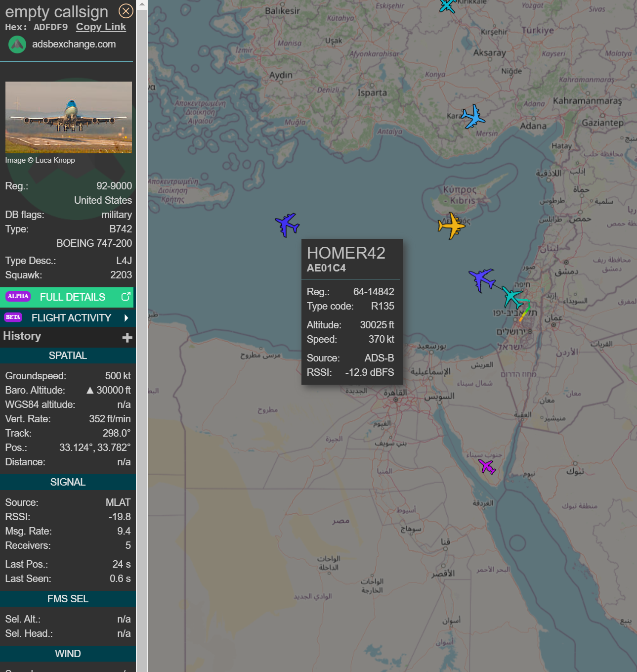The image size is (637, 672).
Task: Click the 298.0° track value
Action: click(117, 433)
